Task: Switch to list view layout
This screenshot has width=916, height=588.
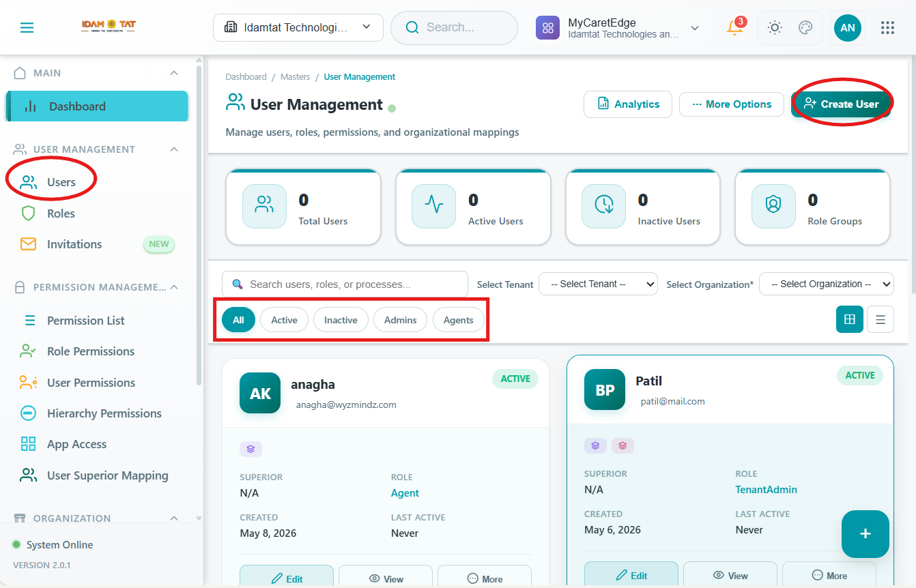Action: pos(881,319)
